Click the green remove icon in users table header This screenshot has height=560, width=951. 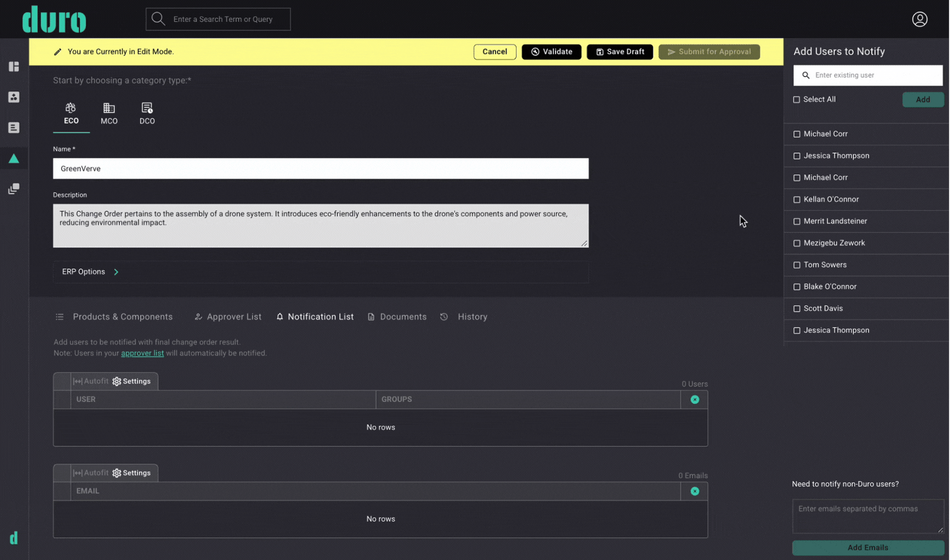696,400
